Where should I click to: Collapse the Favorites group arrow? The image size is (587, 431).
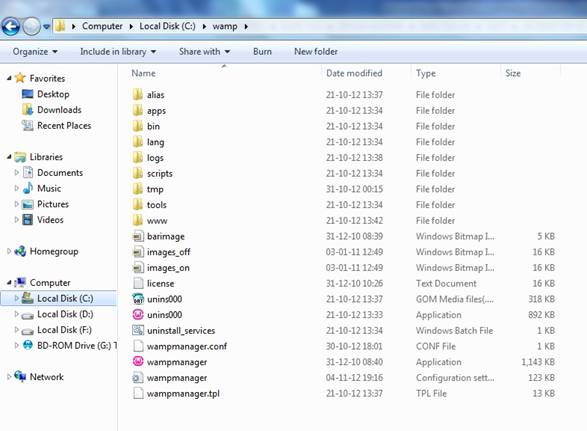[x=9, y=78]
